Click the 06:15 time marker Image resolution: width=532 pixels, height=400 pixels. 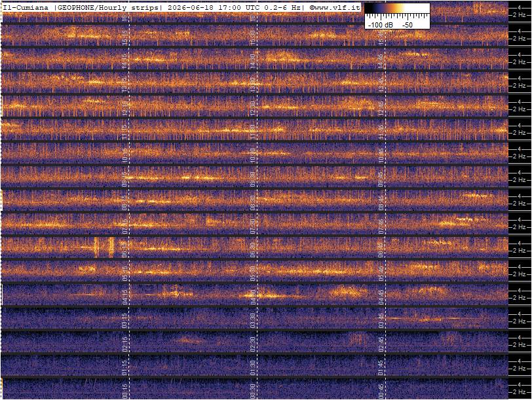125,250
